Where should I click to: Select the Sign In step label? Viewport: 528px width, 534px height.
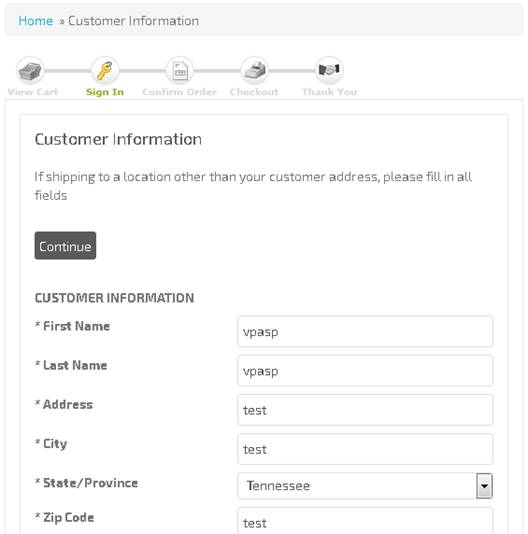tap(105, 92)
